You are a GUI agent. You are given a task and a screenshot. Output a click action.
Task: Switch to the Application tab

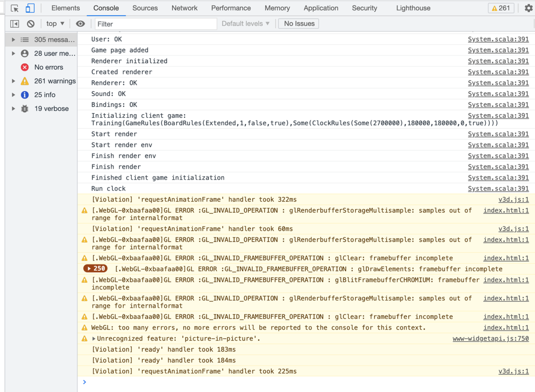click(321, 8)
